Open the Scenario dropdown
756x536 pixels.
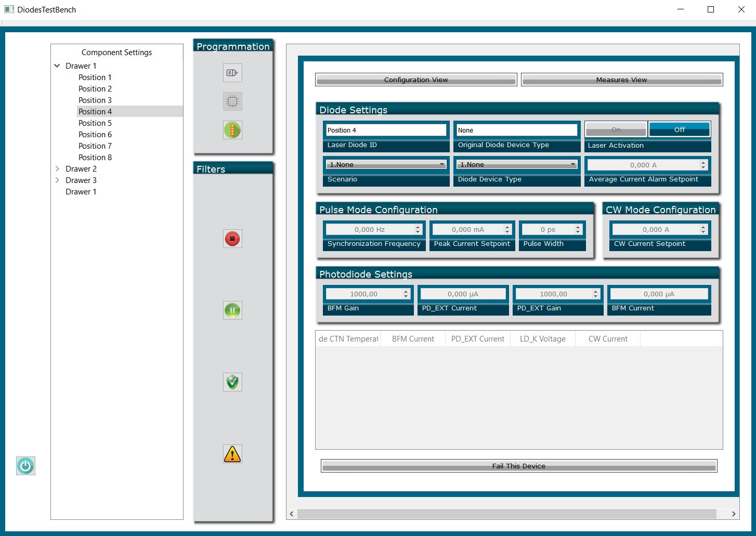(x=386, y=165)
